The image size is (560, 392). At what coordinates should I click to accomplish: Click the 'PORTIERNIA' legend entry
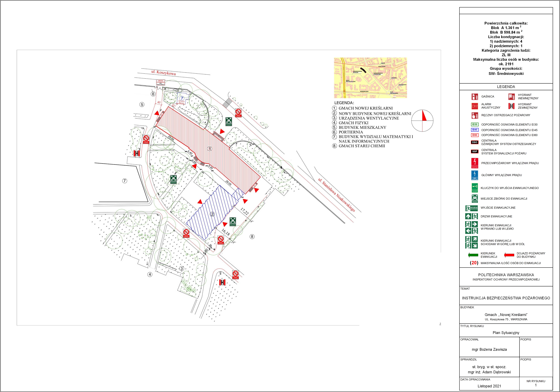tap(351, 132)
